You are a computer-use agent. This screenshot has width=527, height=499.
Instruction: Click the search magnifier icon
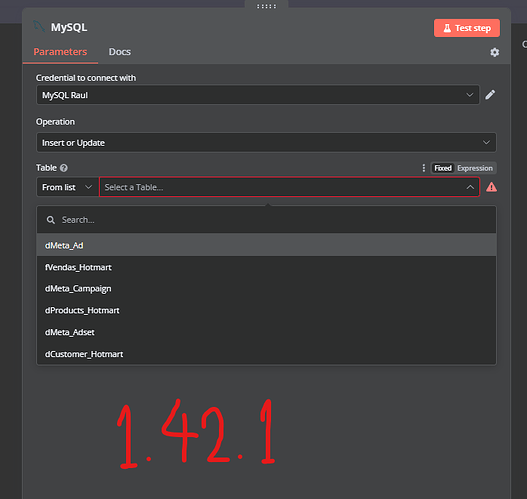[51, 220]
